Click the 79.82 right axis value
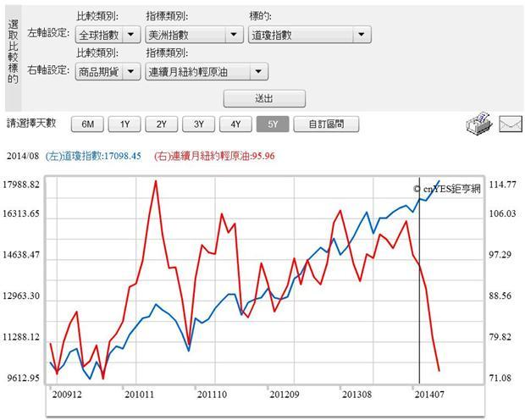 coord(500,337)
